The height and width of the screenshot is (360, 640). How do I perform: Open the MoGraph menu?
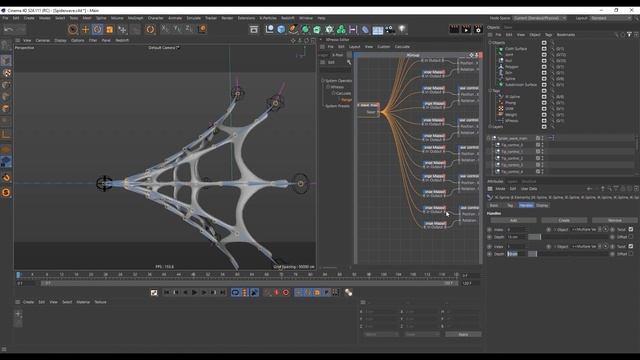(x=136, y=18)
